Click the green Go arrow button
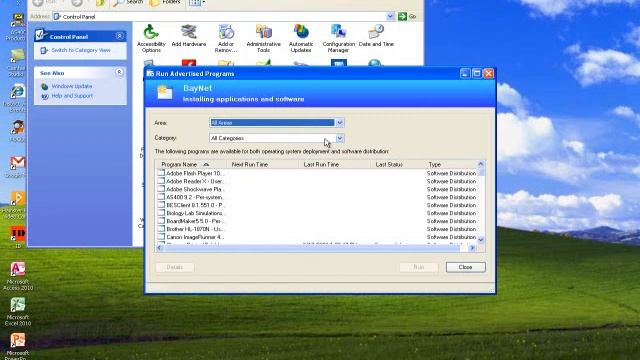This screenshot has height=360, width=640. coord(402,16)
